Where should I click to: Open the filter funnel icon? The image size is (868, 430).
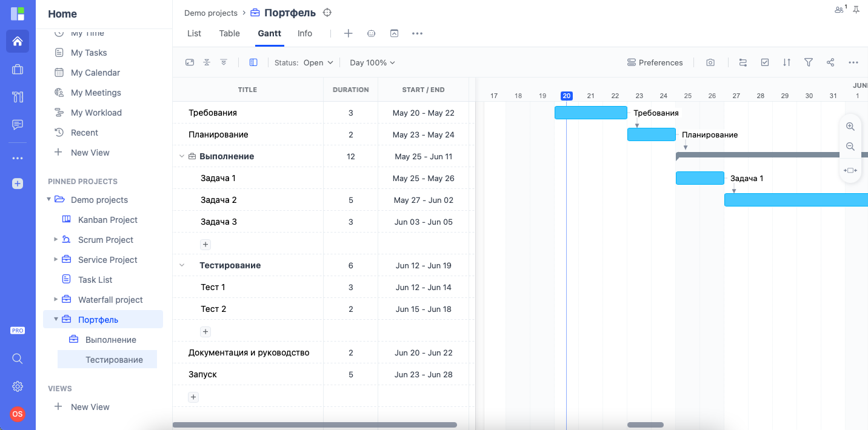[808, 62]
